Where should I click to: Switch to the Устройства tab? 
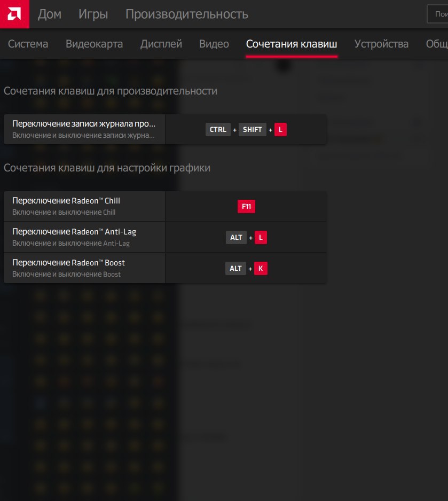(381, 44)
